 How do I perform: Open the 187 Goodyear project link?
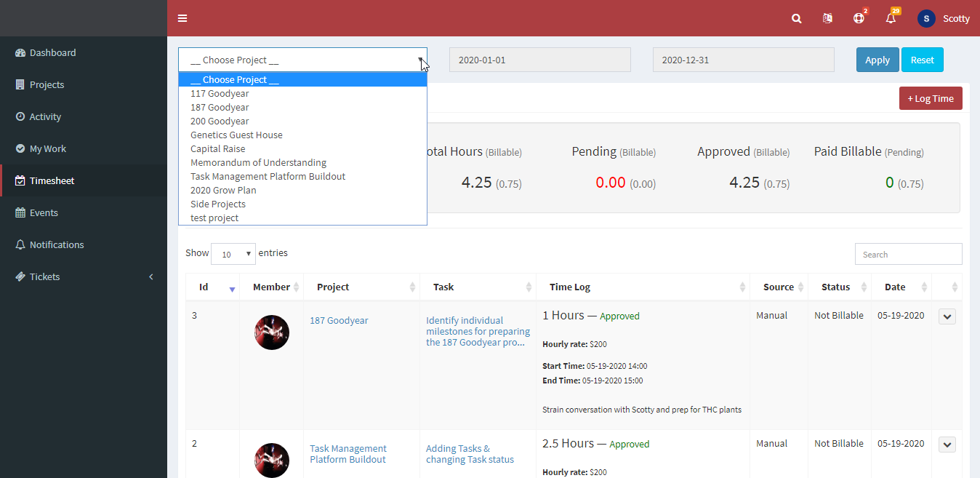point(339,320)
